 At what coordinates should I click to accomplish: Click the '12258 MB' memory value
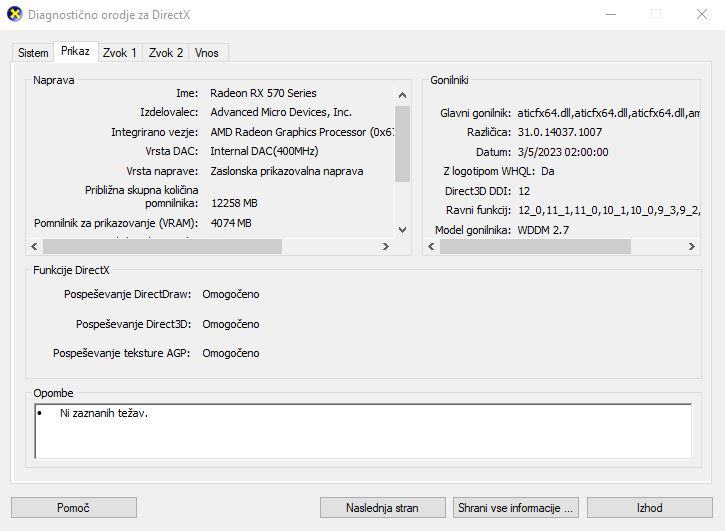(234, 203)
